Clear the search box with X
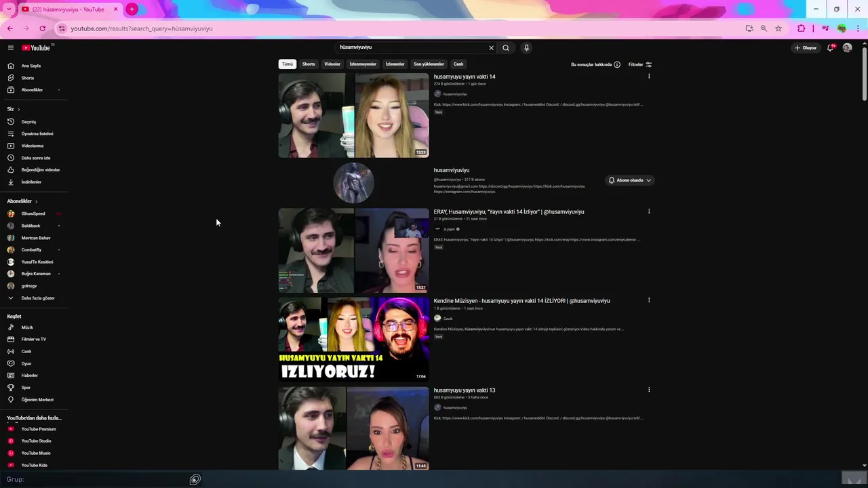Viewport: 868px width, 488px height. (x=491, y=47)
